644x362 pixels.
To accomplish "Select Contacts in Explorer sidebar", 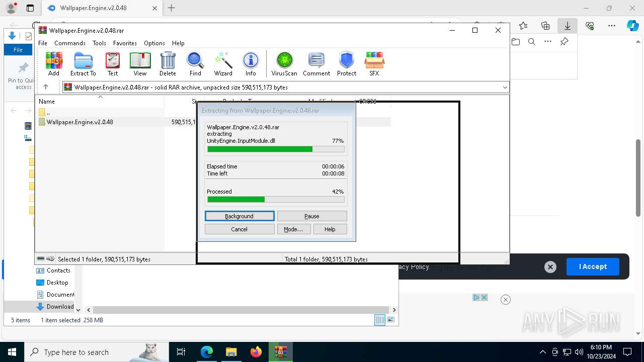I will [54, 270].
